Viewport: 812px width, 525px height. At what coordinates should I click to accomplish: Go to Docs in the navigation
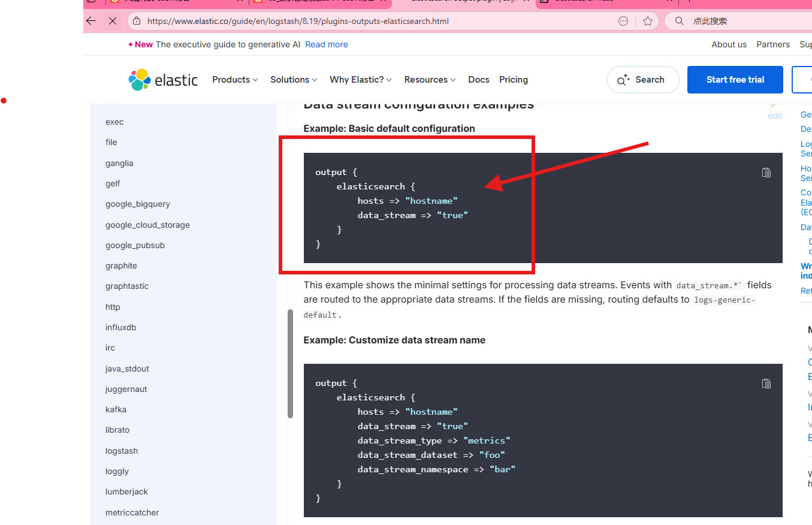pyautogui.click(x=479, y=80)
